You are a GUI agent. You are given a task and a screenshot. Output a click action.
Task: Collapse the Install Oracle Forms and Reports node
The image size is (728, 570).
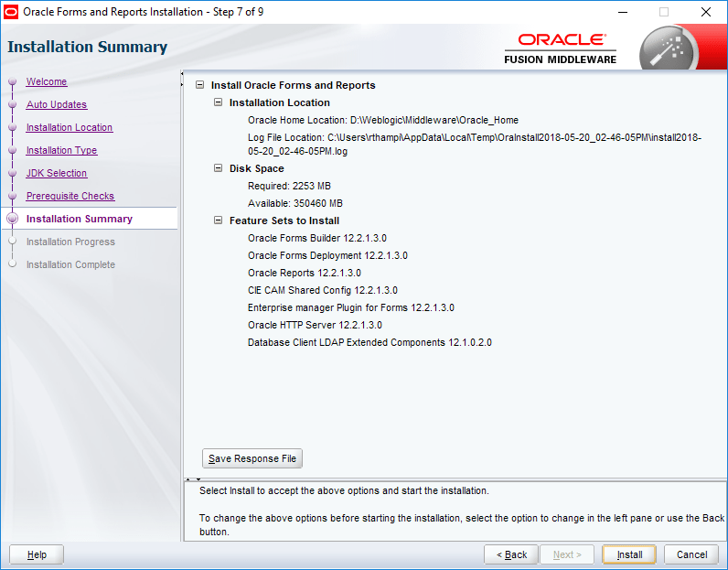[x=199, y=85]
